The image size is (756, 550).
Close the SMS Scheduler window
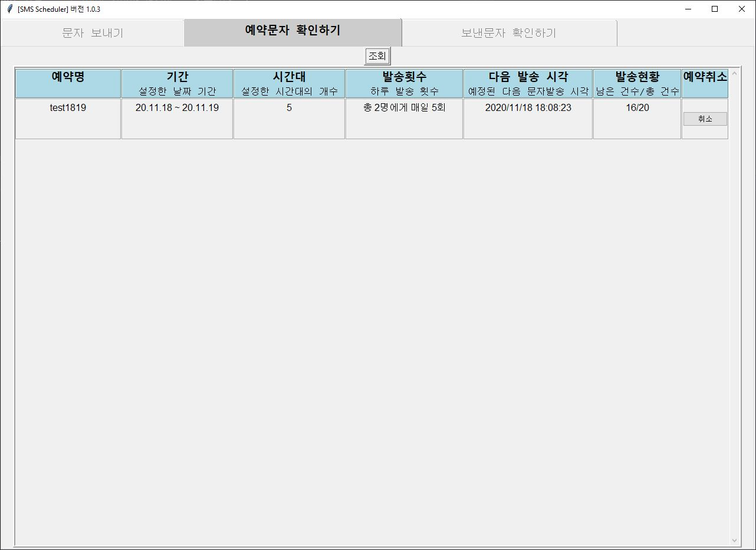[742, 9]
